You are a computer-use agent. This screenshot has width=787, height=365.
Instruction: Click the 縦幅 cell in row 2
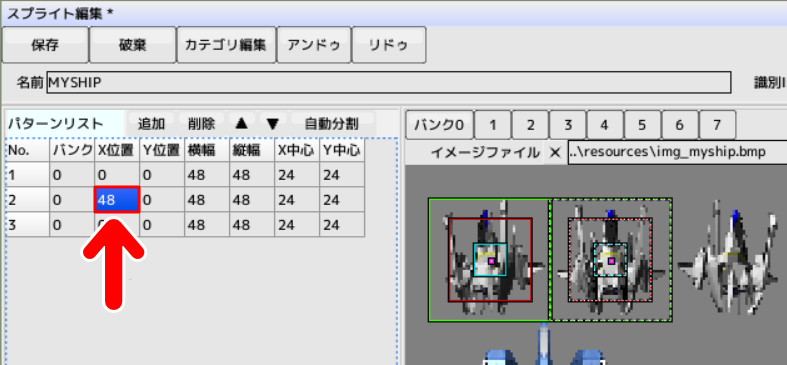252,200
